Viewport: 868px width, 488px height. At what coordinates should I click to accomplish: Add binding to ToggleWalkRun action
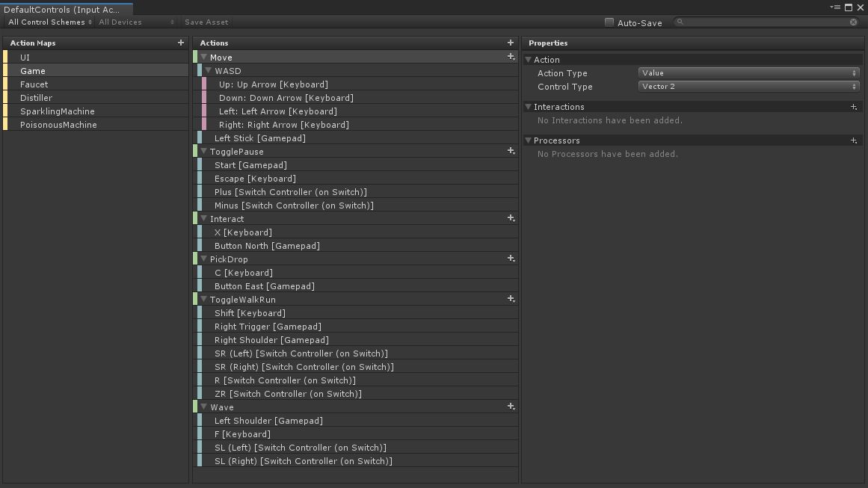[511, 300]
